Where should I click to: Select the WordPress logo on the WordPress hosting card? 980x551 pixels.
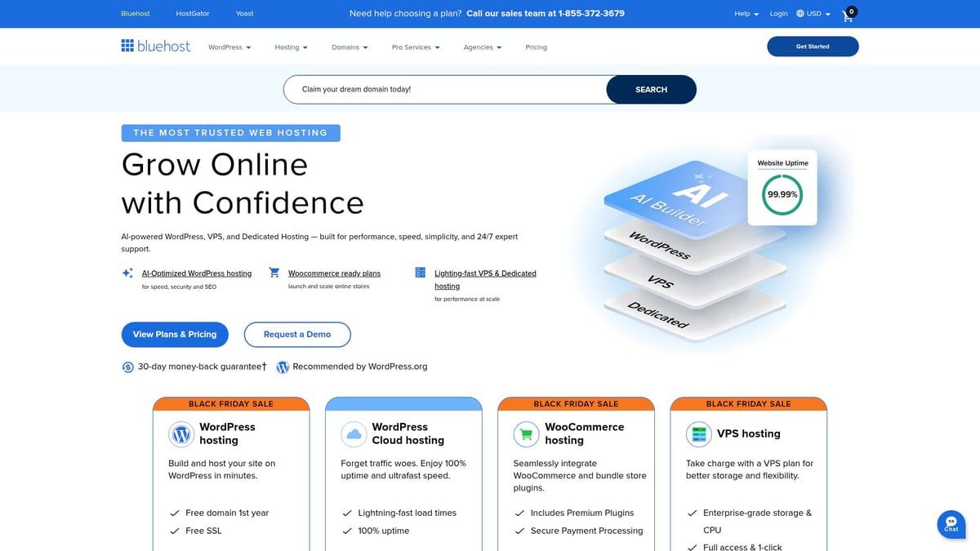180,433
